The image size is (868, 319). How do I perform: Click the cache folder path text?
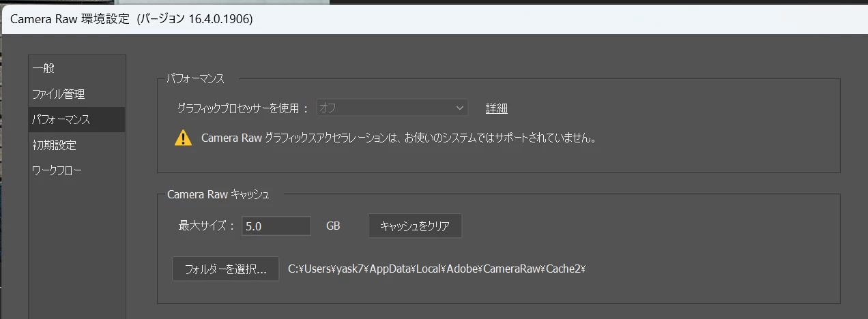(437, 269)
